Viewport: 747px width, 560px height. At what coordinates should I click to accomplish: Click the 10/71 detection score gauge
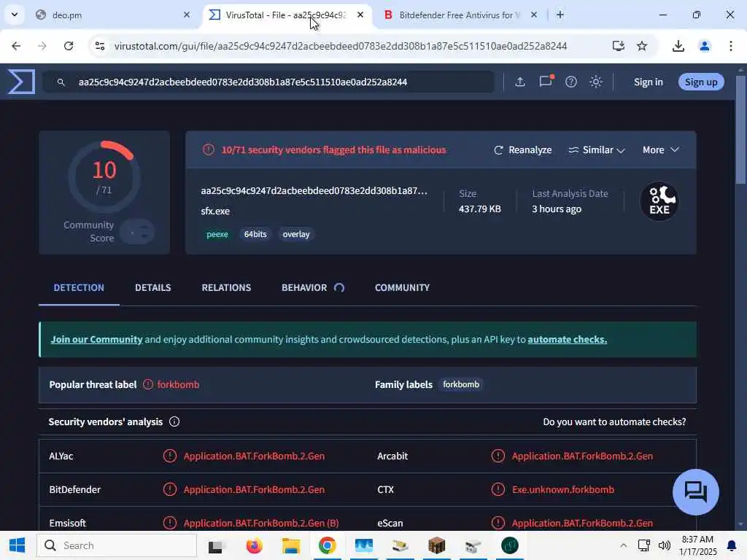click(x=104, y=177)
